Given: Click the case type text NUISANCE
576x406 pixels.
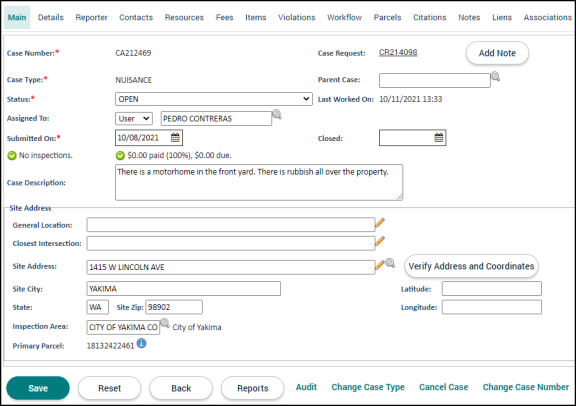Looking at the screenshot, I should pos(134,80).
